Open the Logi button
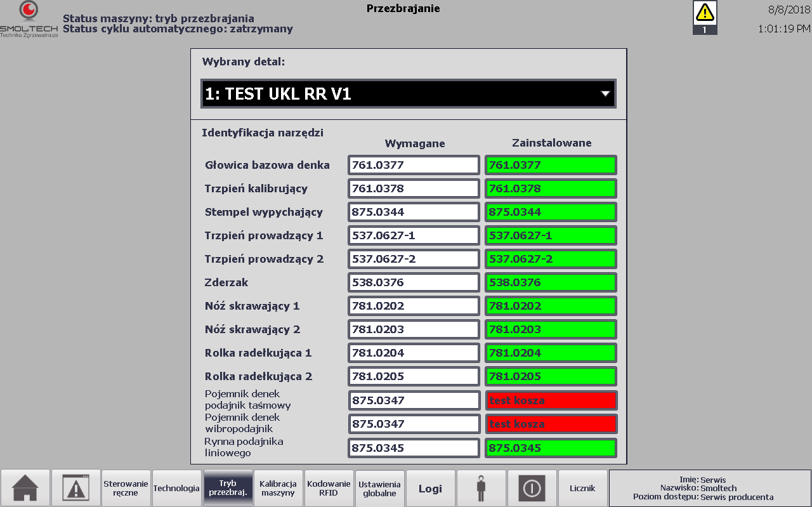812x507 pixels. point(430,488)
